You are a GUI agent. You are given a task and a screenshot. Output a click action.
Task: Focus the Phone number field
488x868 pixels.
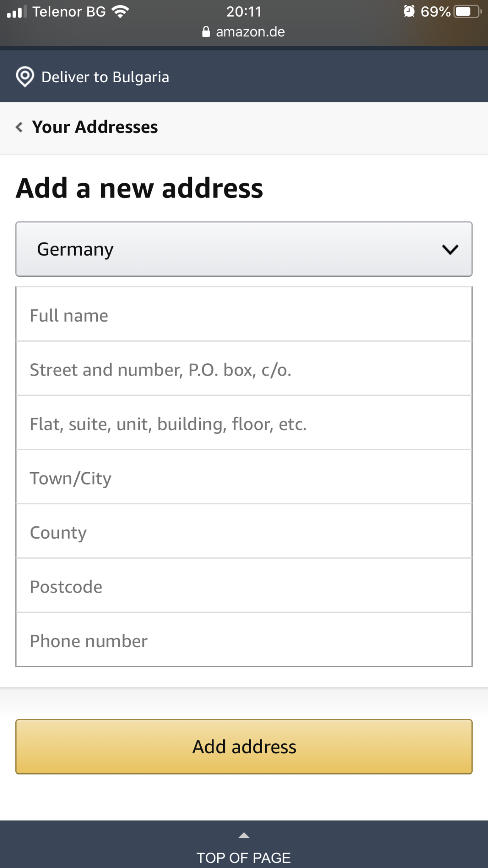coord(244,641)
